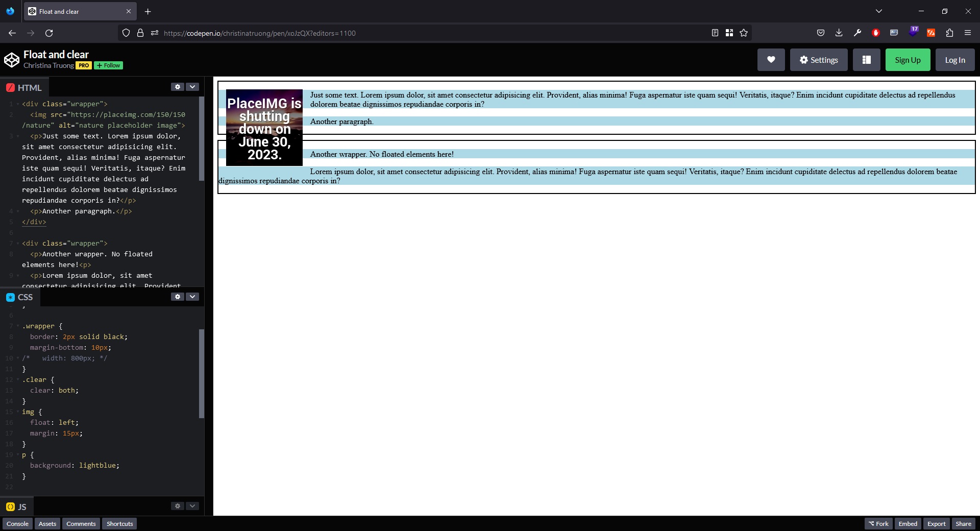Image resolution: width=980 pixels, height=531 pixels.
Task: Open pen Settings
Action: pyautogui.click(x=819, y=60)
